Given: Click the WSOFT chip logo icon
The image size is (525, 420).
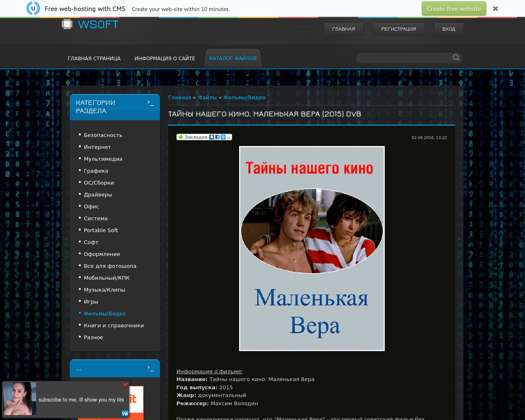Looking at the screenshot, I should [67, 24].
